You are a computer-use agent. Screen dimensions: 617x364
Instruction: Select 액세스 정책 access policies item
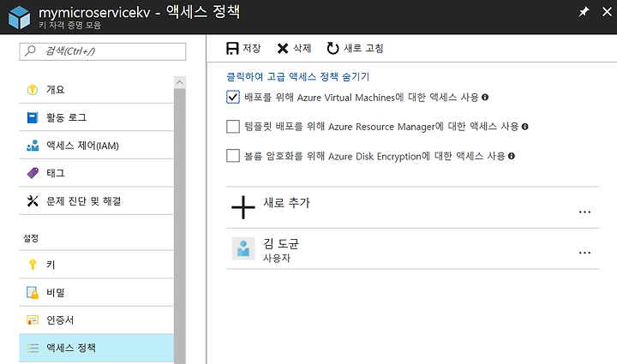(x=96, y=348)
